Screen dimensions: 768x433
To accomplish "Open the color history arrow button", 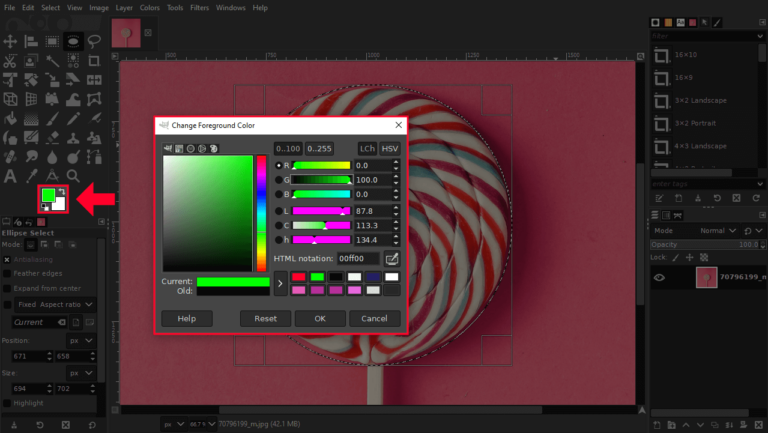I will (x=280, y=283).
